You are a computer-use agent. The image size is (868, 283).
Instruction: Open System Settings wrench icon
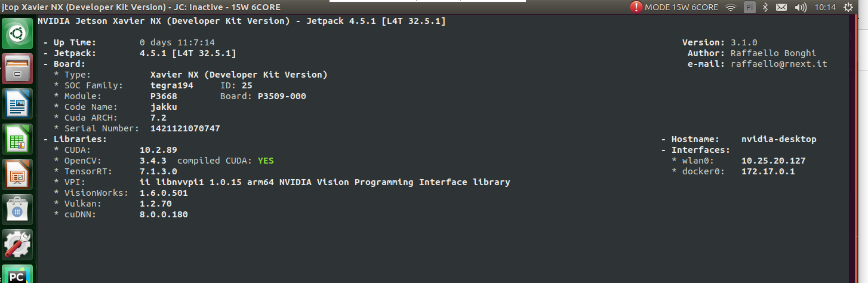pos(19,245)
